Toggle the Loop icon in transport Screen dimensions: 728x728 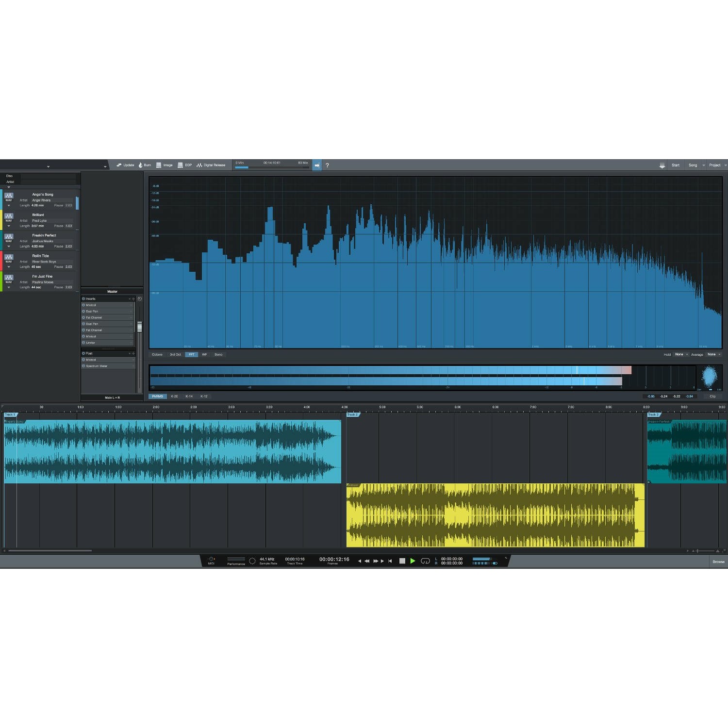[425, 561]
